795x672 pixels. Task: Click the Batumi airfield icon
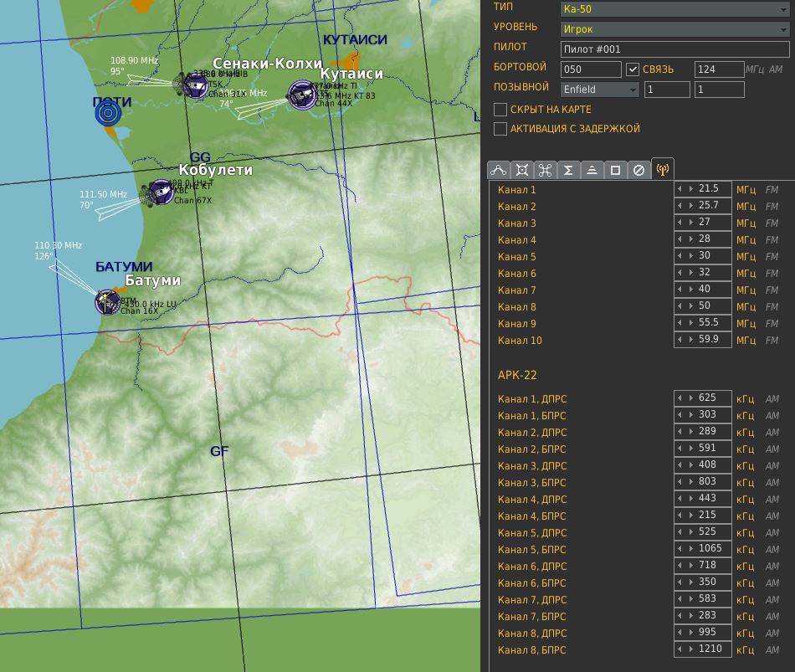pos(107,302)
